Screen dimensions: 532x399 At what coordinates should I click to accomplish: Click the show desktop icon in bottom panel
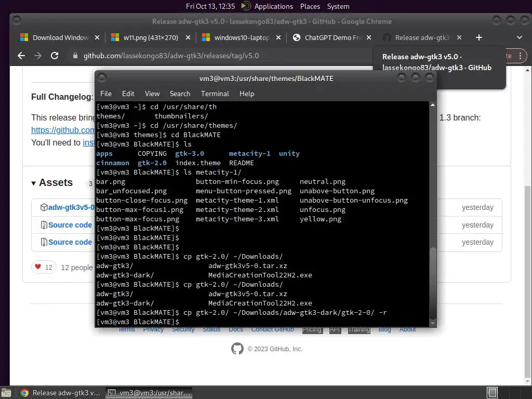(x=6, y=393)
